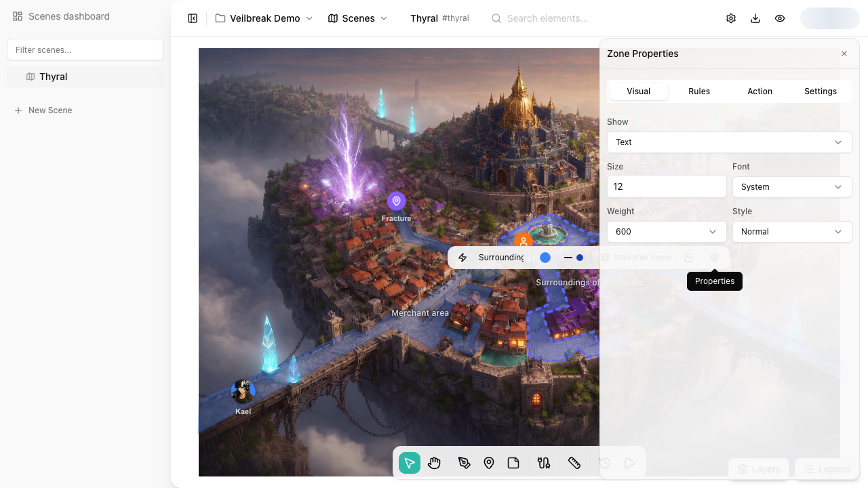Focus the Filter scenes input
The image size is (868, 488).
(85, 49)
